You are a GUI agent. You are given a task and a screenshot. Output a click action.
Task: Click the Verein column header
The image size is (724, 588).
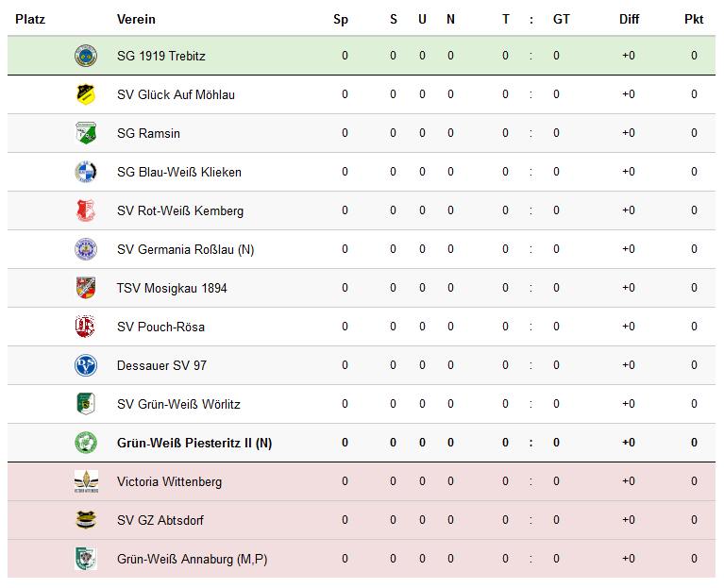click(136, 19)
